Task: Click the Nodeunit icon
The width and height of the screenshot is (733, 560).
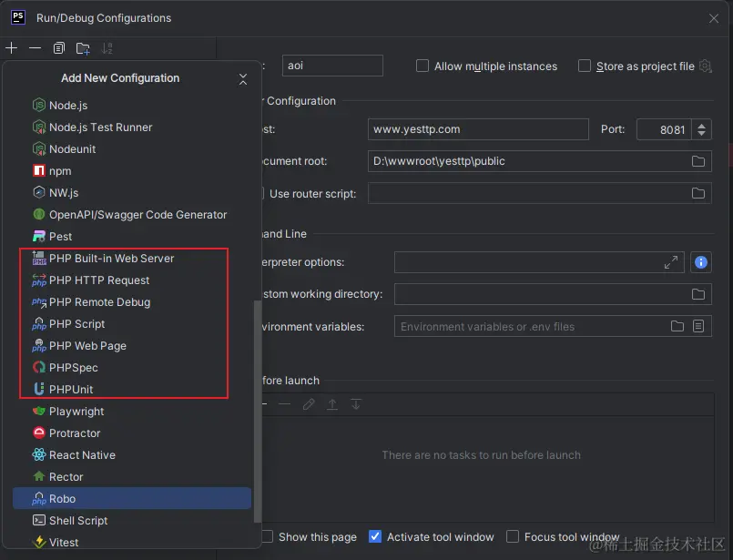Action: pos(39,148)
